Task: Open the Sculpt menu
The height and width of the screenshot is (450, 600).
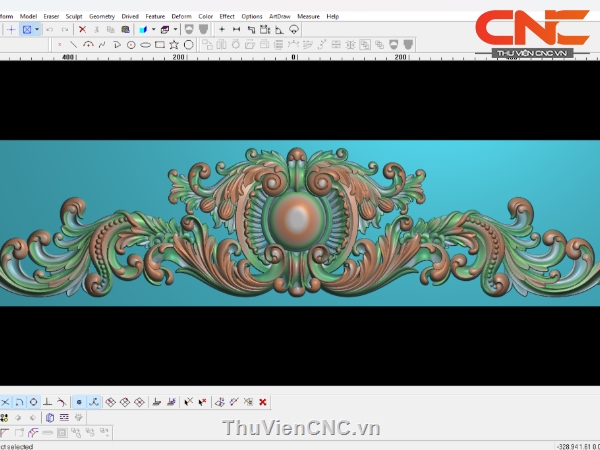Action: (74, 16)
